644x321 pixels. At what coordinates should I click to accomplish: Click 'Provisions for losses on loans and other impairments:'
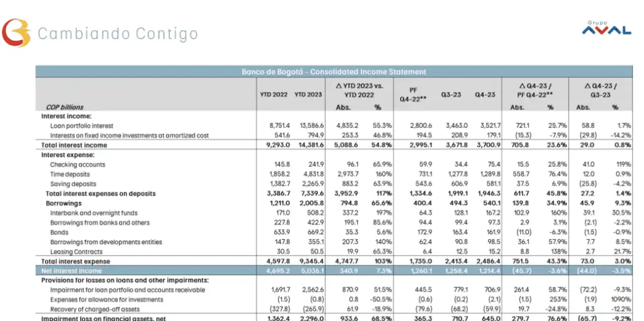click(125, 280)
